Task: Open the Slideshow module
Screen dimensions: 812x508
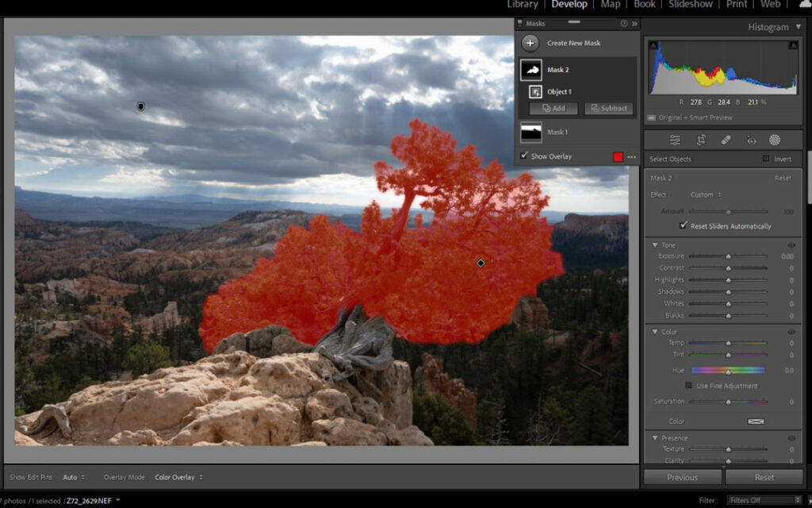Action: [x=690, y=5]
